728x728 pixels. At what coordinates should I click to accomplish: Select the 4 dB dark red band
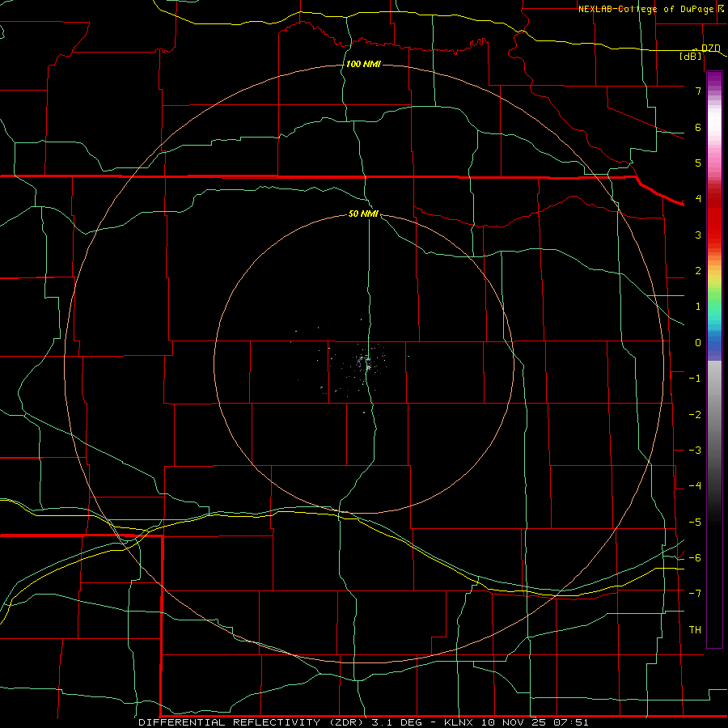point(714,199)
